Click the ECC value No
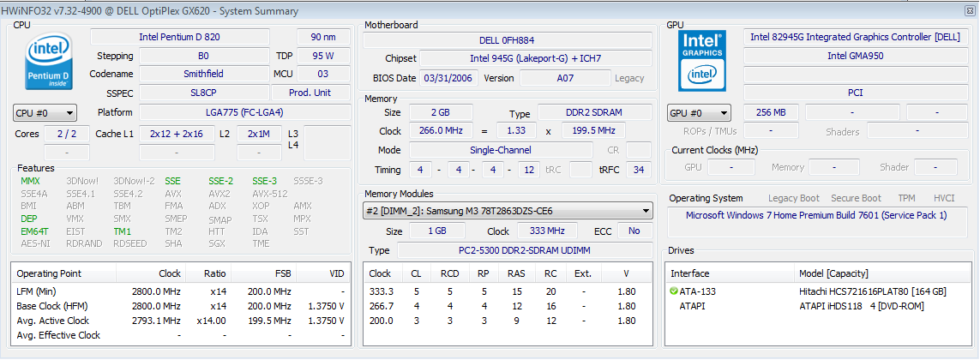Viewport: 980px width, 360px height. [x=634, y=231]
